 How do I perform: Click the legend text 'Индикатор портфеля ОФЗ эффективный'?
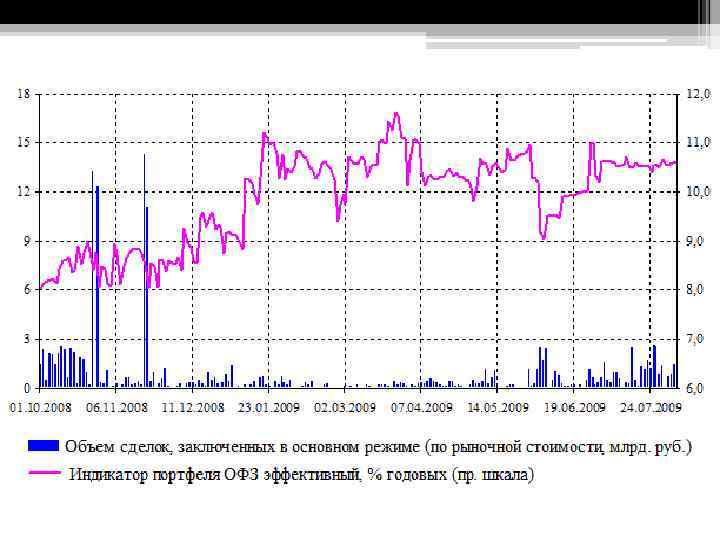(215, 474)
